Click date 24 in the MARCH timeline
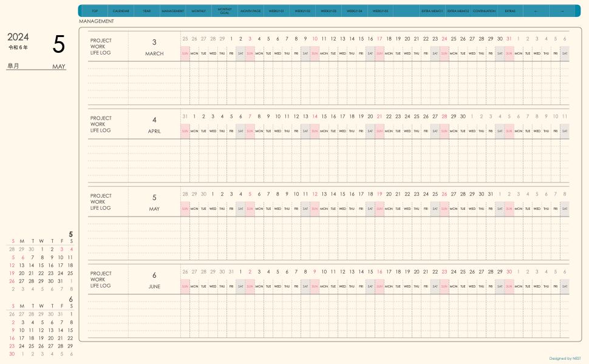589x364 pixels. (x=444, y=39)
